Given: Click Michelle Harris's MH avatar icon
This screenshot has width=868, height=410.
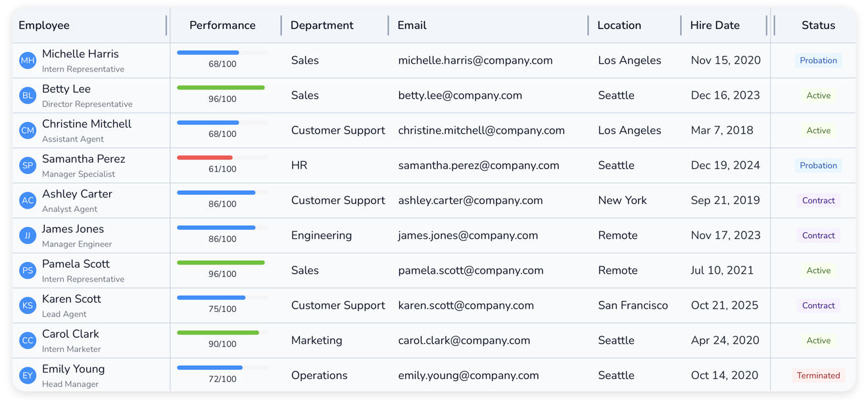Looking at the screenshot, I should [28, 61].
